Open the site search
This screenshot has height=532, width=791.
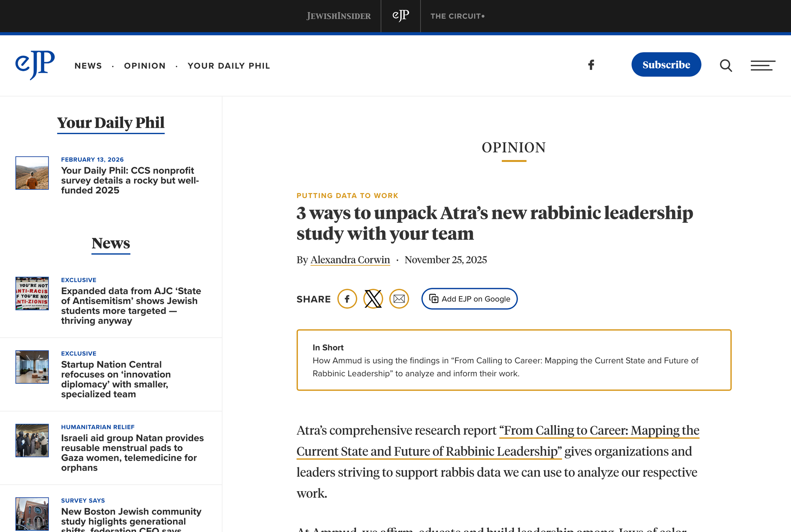pos(726,65)
